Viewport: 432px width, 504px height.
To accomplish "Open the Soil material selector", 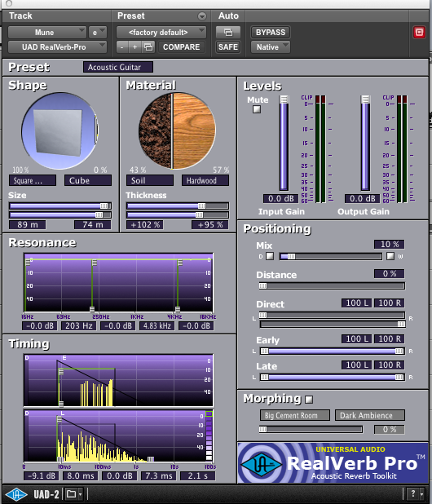I will click(150, 180).
